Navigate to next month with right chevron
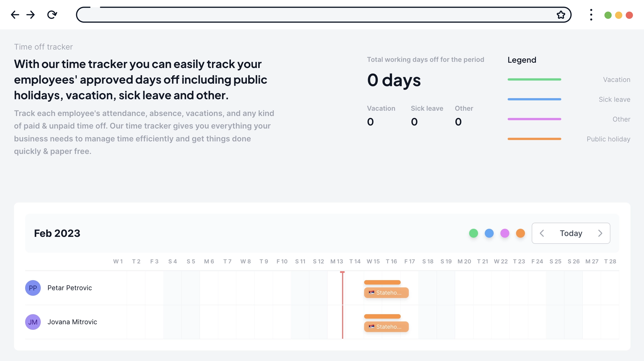 coord(600,233)
